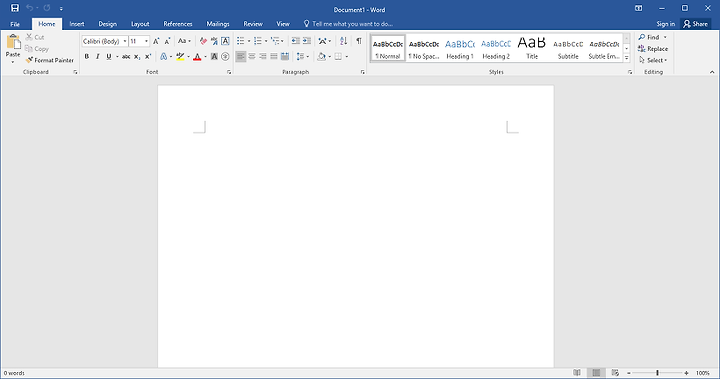This screenshot has width=720, height=379.
Task: Sort the selected text alphabetically
Action: (x=343, y=41)
